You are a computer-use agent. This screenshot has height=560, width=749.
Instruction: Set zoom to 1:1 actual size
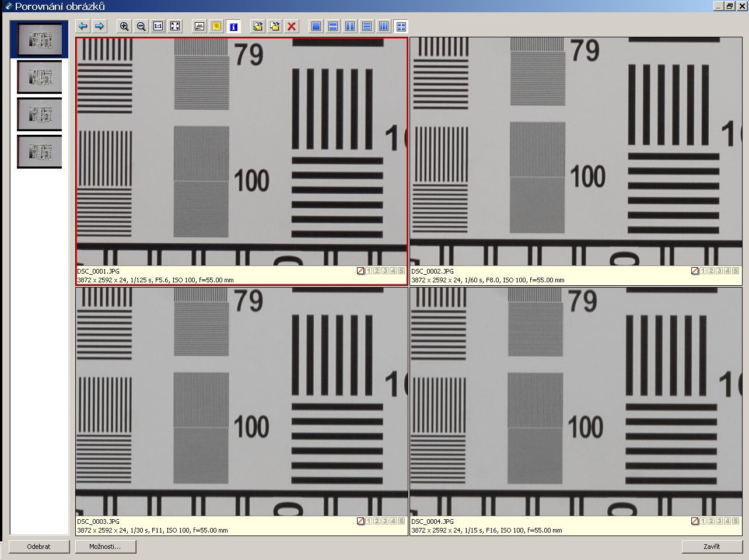(158, 26)
